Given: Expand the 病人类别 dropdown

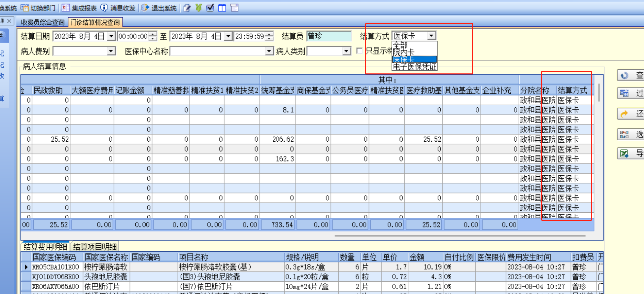Looking at the screenshot, I should point(347,51).
